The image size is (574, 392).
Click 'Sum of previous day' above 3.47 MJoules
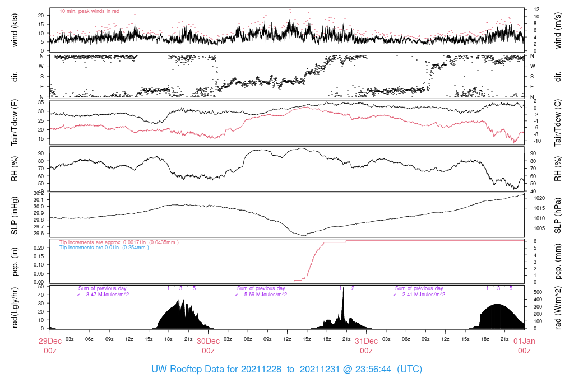103,288
